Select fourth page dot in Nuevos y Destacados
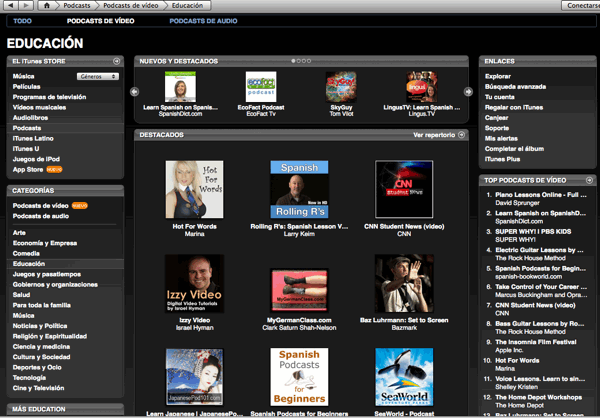The height and width of the screenshot is (418, 600). [x=309, y=61]
